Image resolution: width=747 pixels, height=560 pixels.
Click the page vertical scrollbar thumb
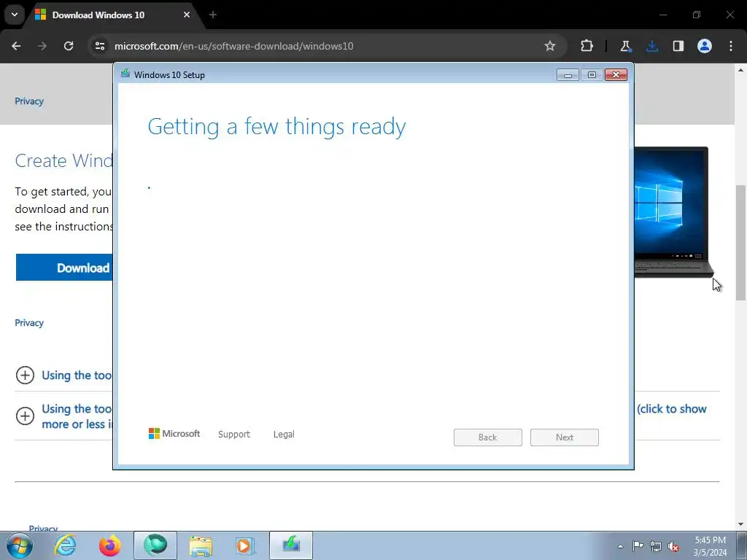point(740,242)
